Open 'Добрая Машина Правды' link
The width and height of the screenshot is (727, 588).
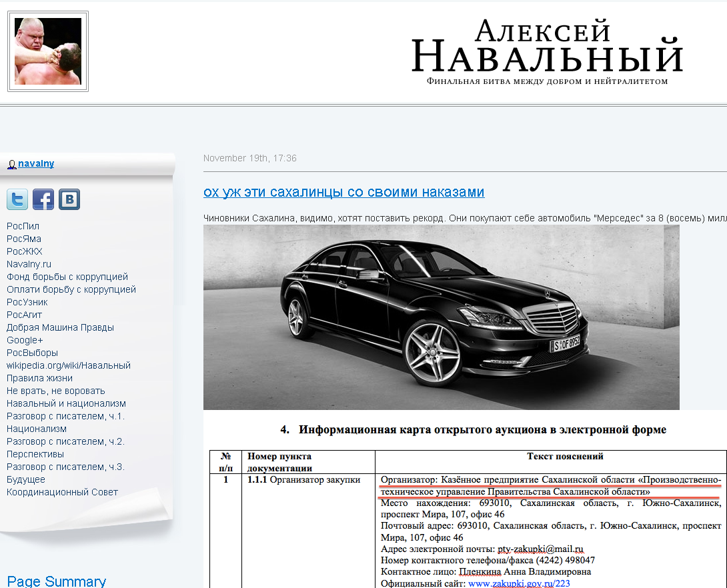(x=60, y=327)
